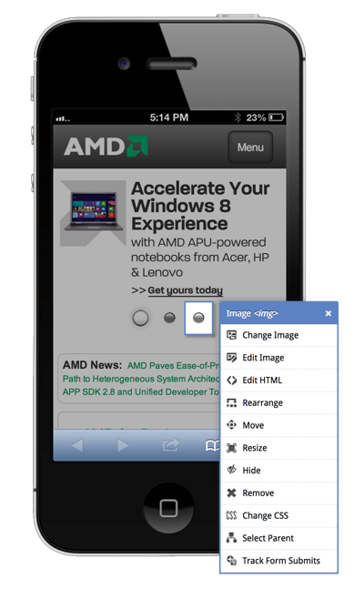The image size is (364, 599).
Task: Close the Image context menu
Action: pyautogui.click(x=329, y=313)
